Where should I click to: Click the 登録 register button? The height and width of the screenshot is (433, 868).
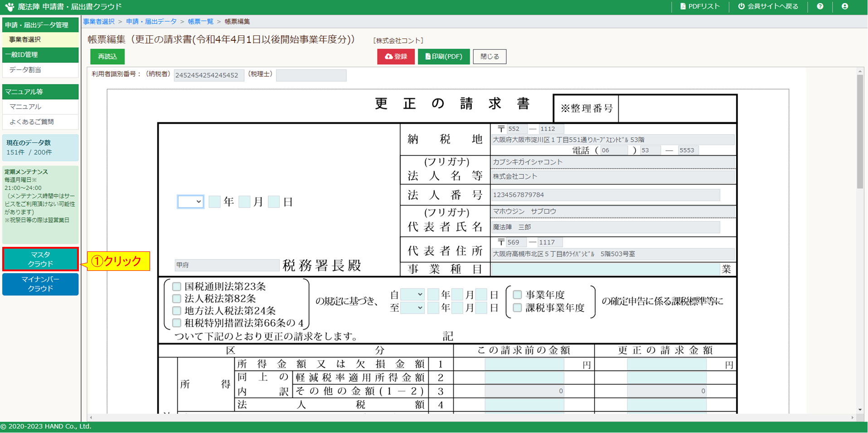tap(396, 57)
